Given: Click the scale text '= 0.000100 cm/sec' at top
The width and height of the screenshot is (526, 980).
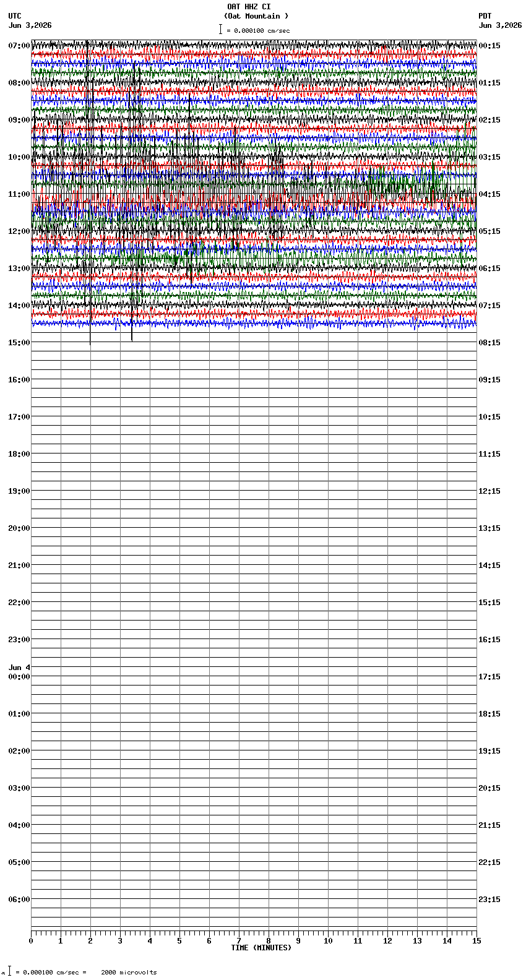Looking at the screenshot, I should point(258,30).
